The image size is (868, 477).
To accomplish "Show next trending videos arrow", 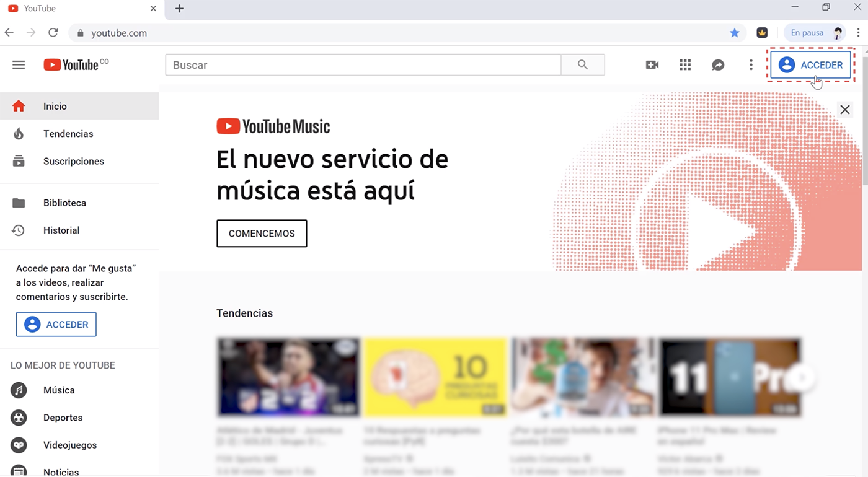I will tap(802, 377).
